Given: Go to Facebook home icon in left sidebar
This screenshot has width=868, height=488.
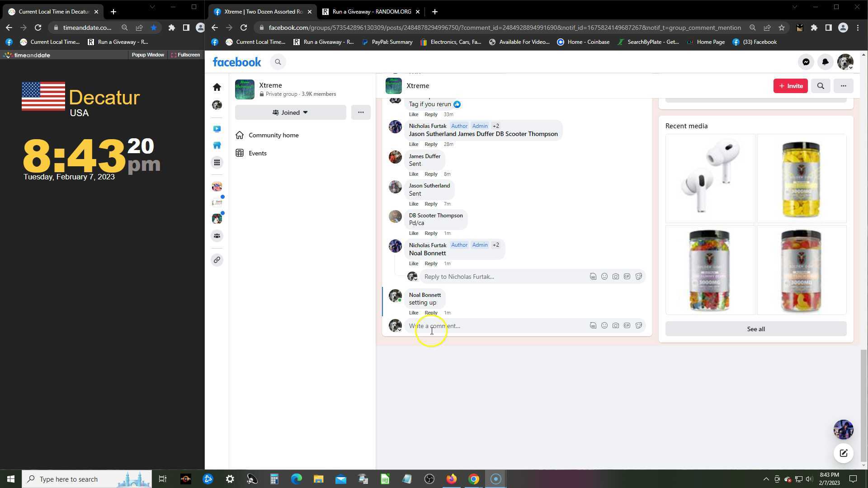Looking at the screenshot, I should 217,87.
